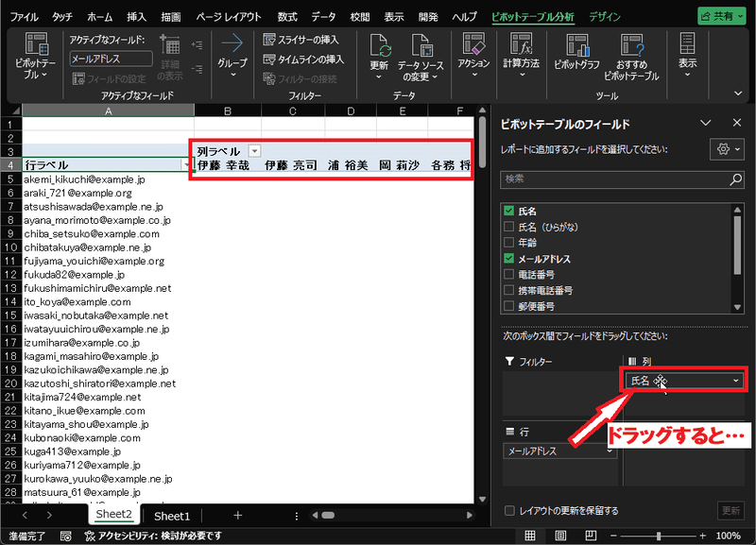The height and width of the screenshot is (545, 756).
Task: Insert a timeline with タイムラインの挿入
Action: point(303,60)
